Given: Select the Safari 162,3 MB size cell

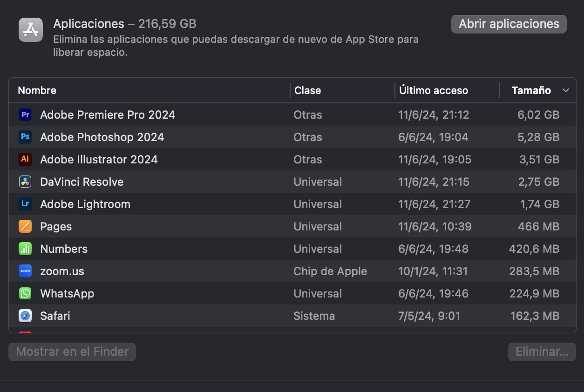Looking at the screenshot, I should pyautogui.click(x=535, y=316).
